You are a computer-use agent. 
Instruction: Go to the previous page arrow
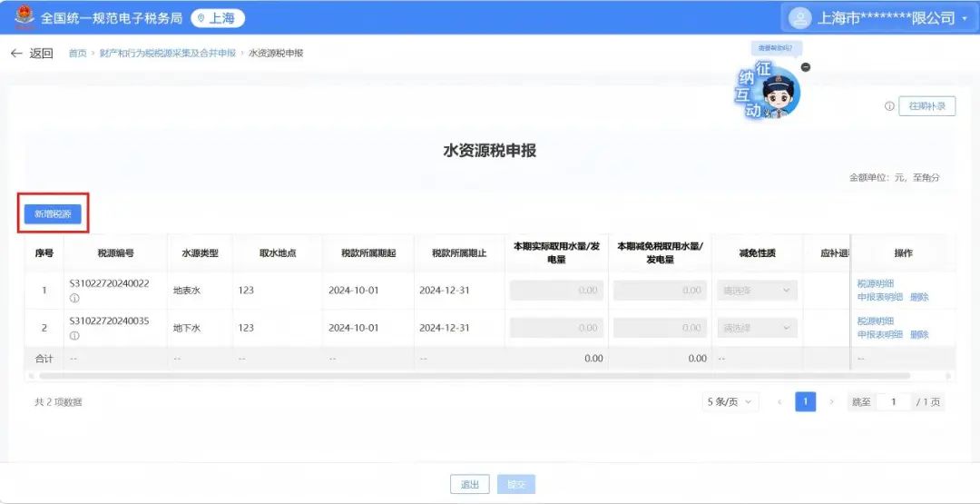point(779,401)
